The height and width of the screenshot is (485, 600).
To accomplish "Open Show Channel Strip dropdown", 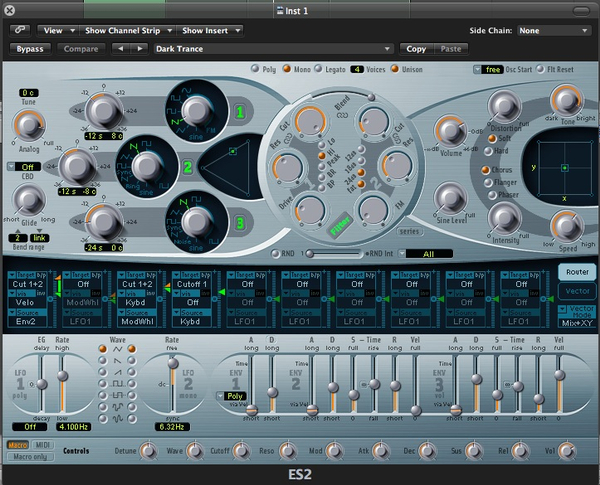I will point(127,30).
